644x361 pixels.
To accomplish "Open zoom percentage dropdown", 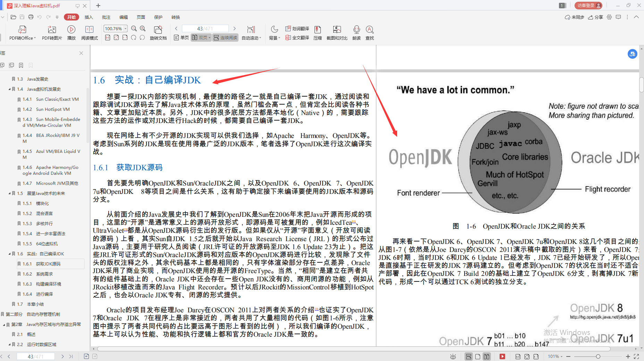I will pos(126,28).
